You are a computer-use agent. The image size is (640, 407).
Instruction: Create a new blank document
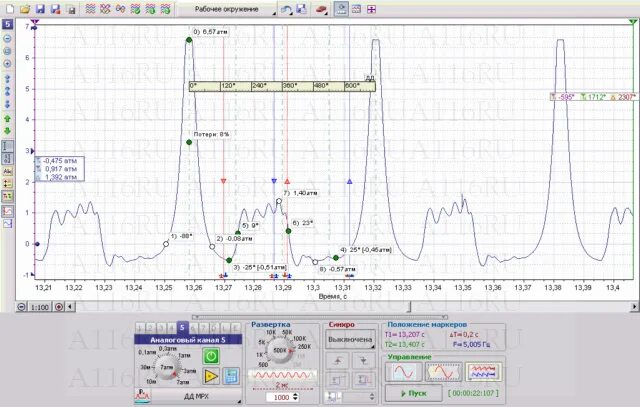point(9,9)
